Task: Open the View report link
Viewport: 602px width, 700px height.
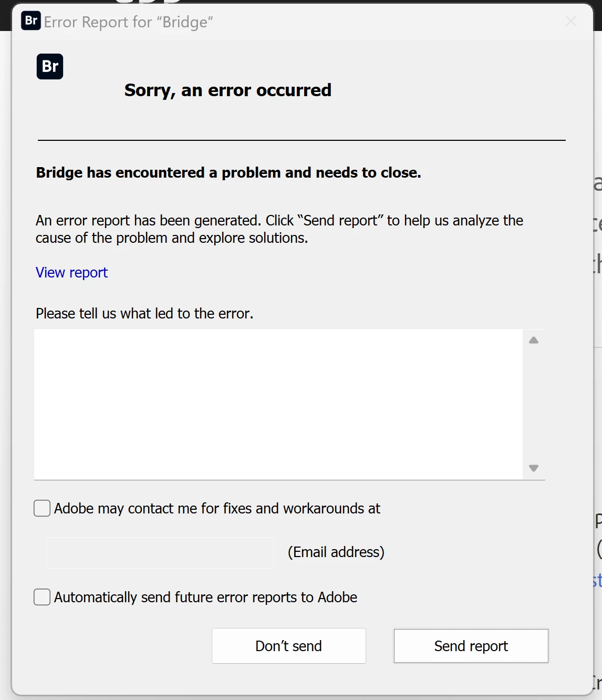Action: 71,272
